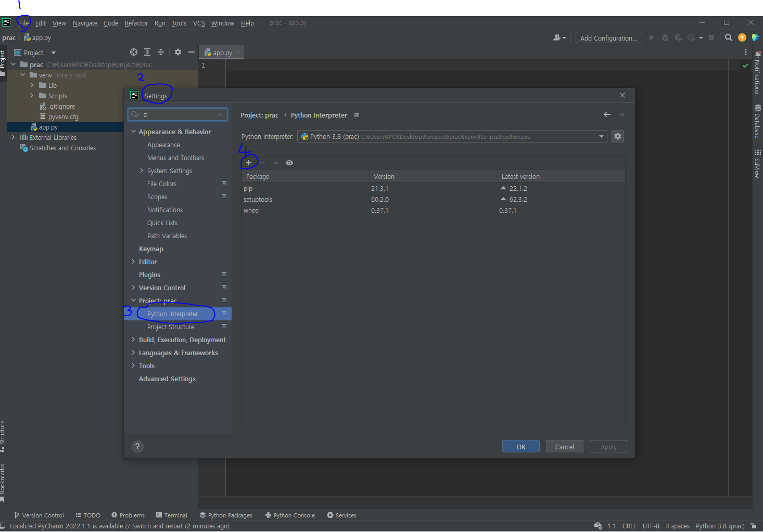
Task: Toggle show early releases eye icon
Action: click(289, 163)
